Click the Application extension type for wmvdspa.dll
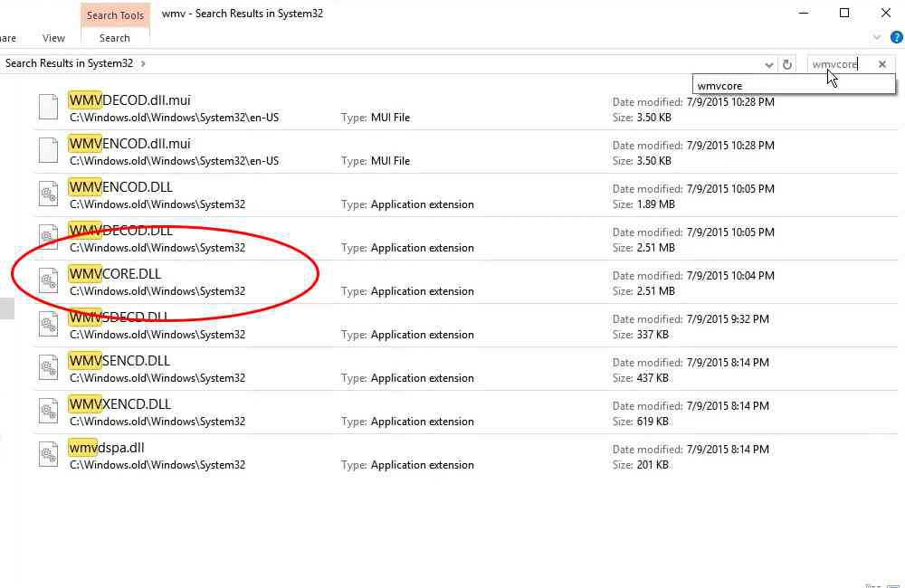The image size is (905, 588). 423,465
